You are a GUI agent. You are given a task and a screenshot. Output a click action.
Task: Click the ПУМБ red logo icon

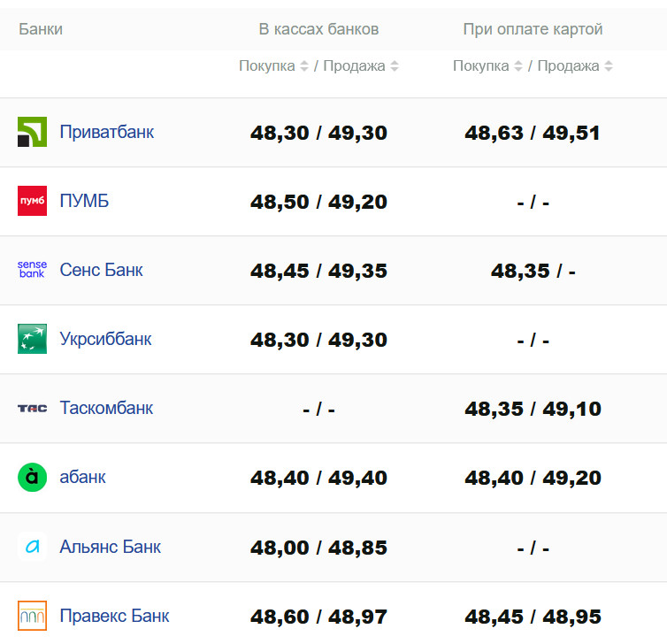(32, 201)
